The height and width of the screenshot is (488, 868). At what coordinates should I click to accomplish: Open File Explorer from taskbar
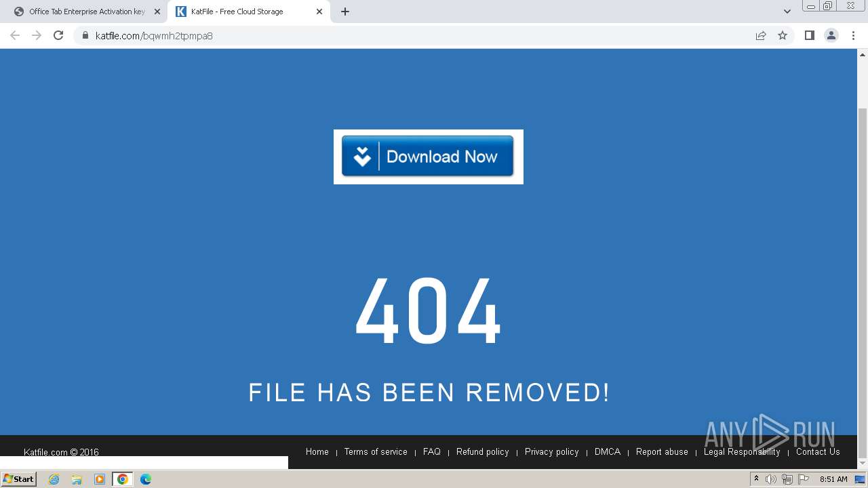coord(77,479)
